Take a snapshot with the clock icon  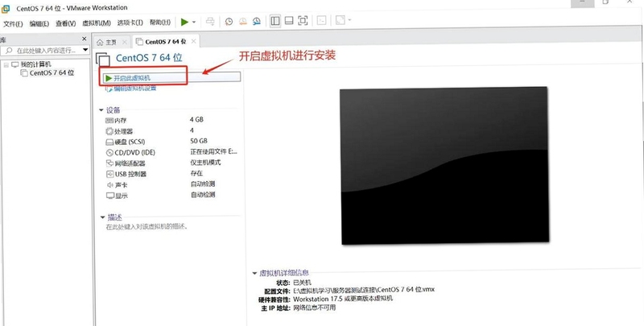tap(229, 22)
